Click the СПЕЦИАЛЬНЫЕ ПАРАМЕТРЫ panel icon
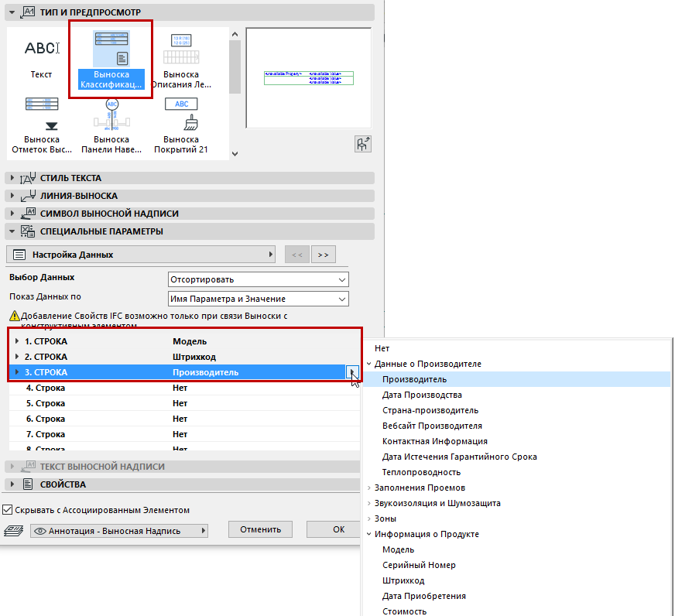The image size is (675, 616). 28,231
